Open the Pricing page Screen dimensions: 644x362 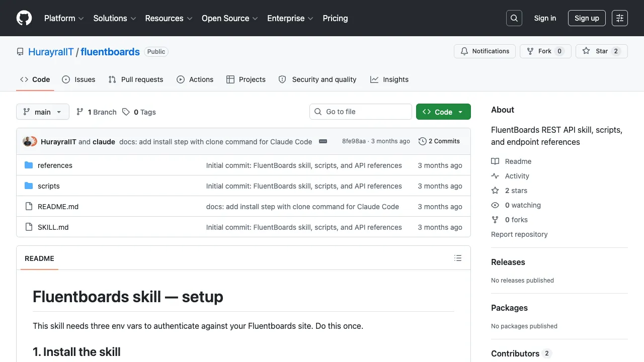[x=335, y=18]
